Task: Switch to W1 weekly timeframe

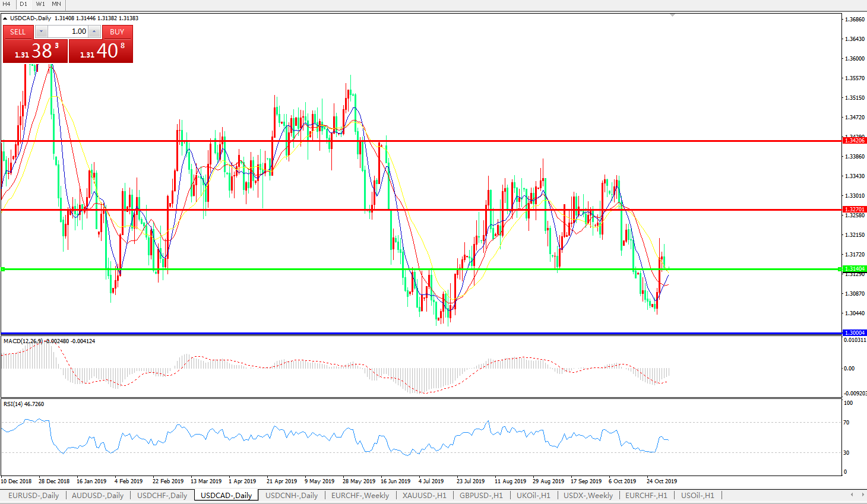Action: pos(40,4)
